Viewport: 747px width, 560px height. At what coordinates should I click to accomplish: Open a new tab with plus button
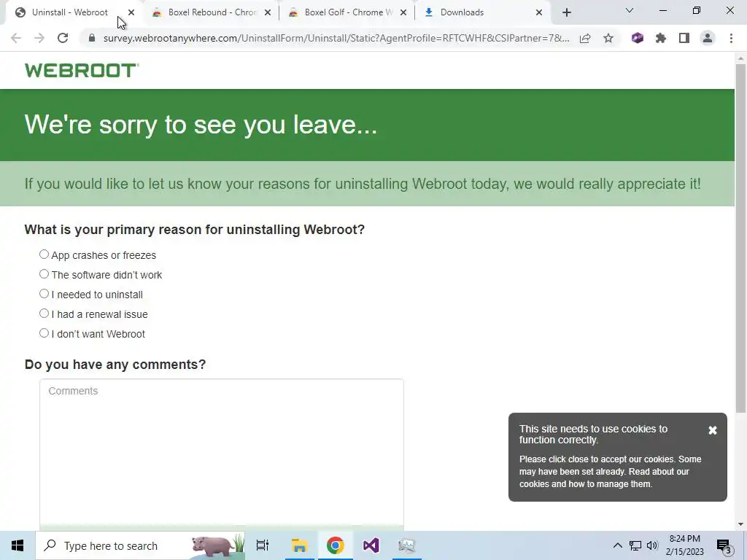566,13
